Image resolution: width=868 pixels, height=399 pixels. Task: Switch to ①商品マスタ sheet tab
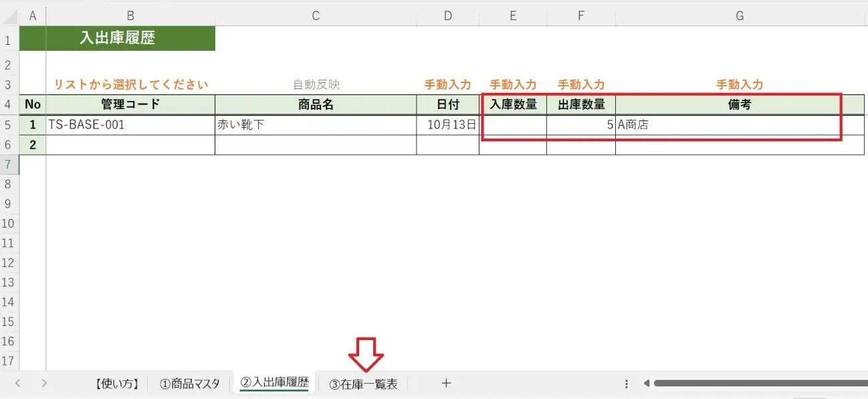tap(190, 384)
